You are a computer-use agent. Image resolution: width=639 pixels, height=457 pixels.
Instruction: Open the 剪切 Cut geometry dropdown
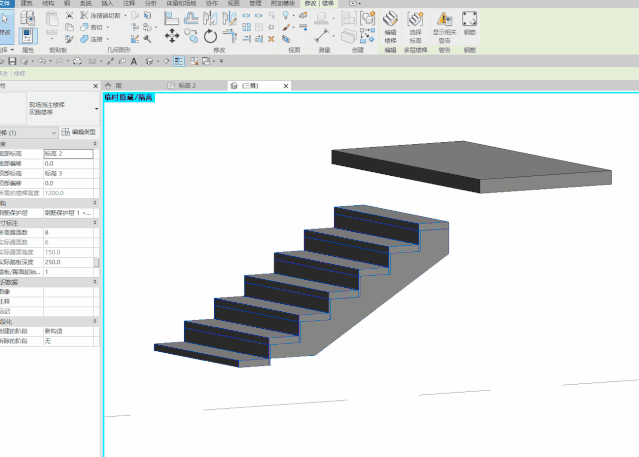click(108, 27)
